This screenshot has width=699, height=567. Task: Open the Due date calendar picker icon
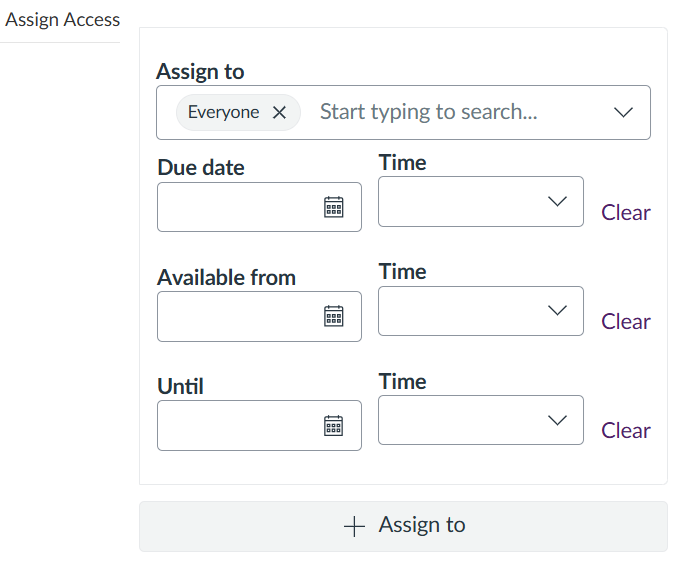click(333, 207)
